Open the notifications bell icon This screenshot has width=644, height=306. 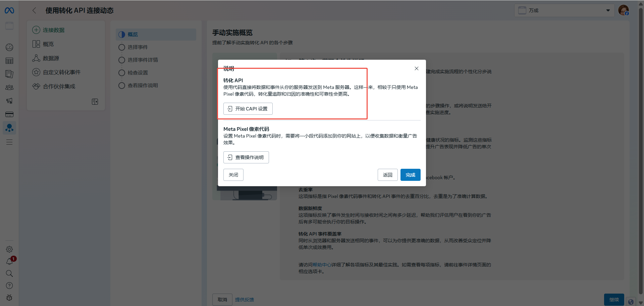point(9,261)
